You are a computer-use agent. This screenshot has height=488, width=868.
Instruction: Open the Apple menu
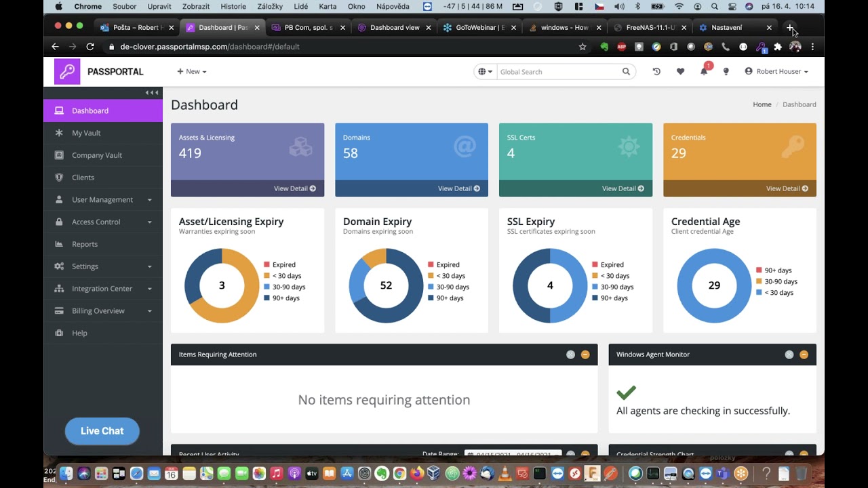click(x=58, y=6)
